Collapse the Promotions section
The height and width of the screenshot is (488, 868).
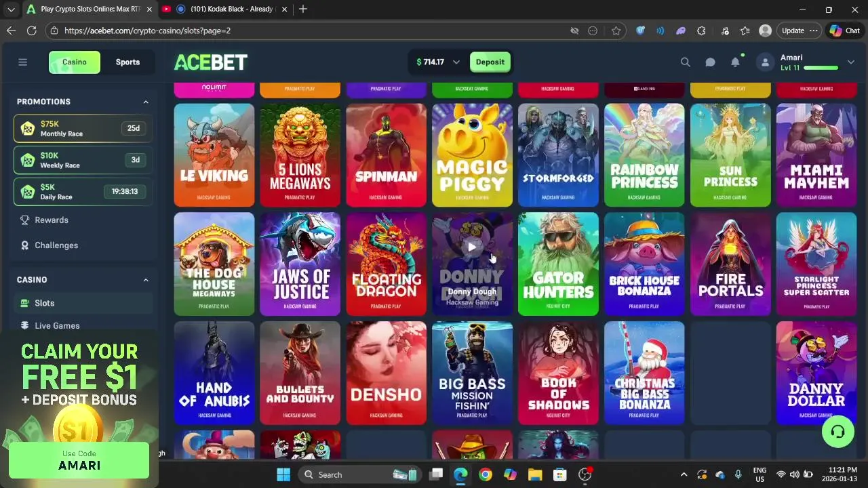pos(145,102)
